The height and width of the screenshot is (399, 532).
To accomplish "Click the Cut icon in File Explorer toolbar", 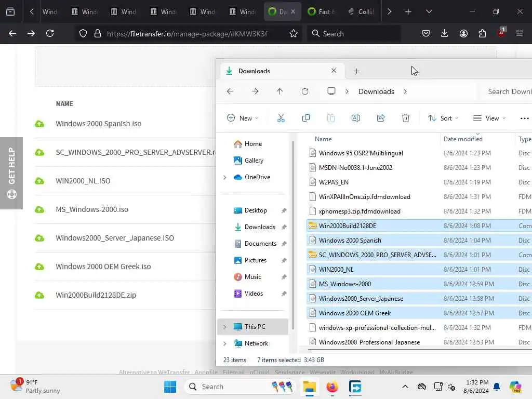I will (281, 118).
